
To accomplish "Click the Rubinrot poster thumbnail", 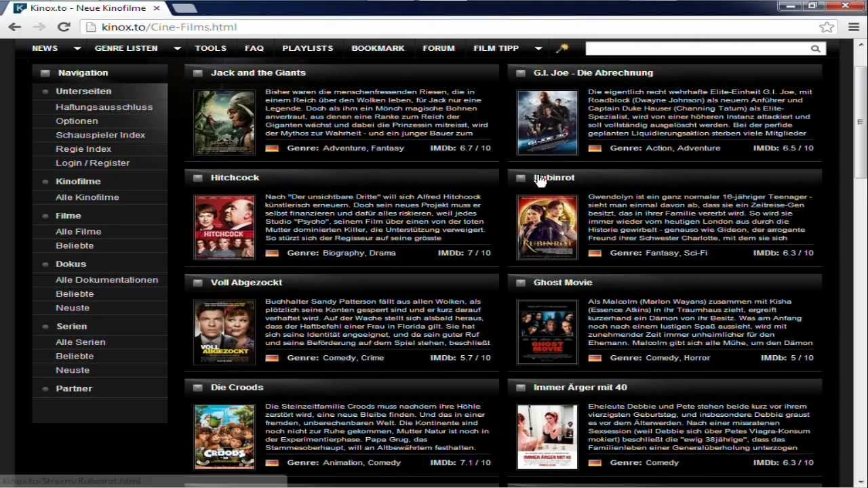I will click(547, 228).
